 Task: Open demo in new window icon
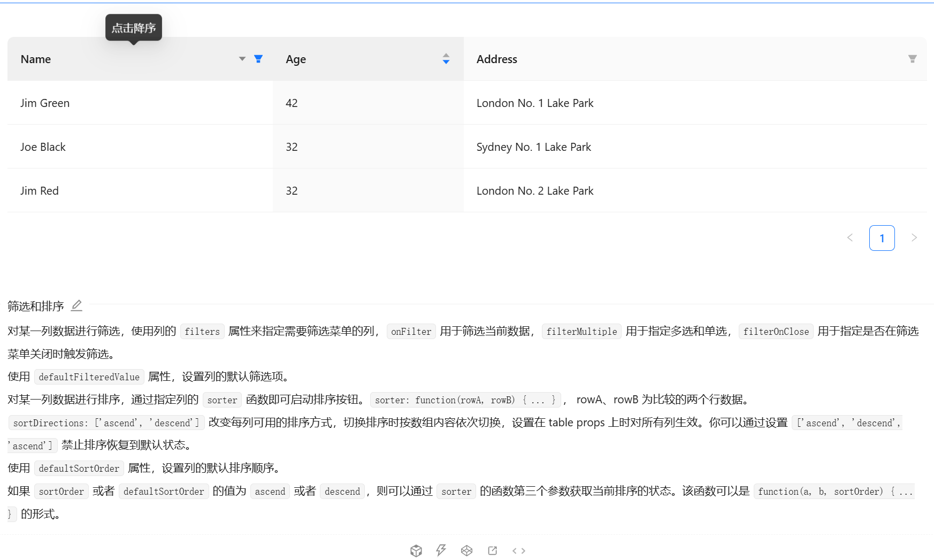pos(493,550)
